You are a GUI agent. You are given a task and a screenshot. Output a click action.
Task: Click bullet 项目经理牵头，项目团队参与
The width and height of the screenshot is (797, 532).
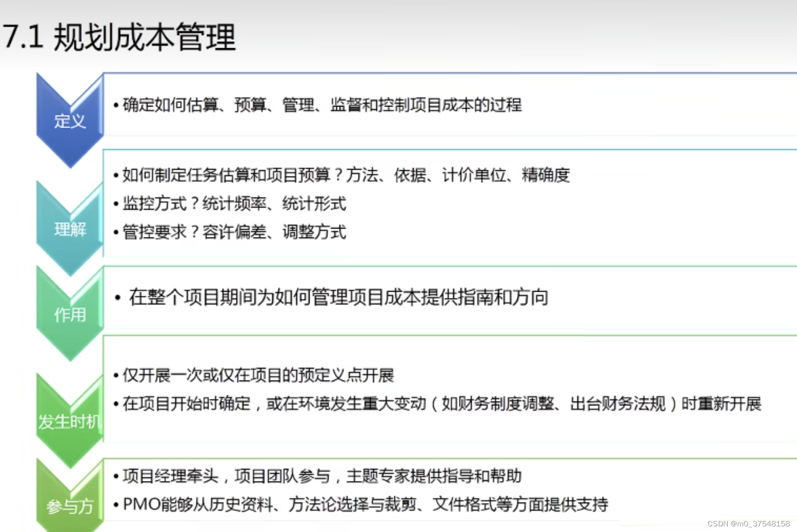[226, 476]
